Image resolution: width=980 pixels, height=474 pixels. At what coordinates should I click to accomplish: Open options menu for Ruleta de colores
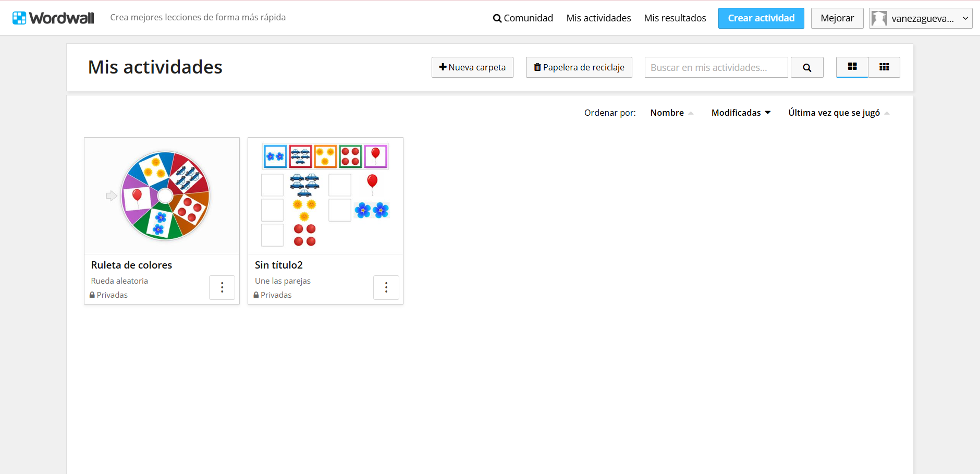[222, 287]
